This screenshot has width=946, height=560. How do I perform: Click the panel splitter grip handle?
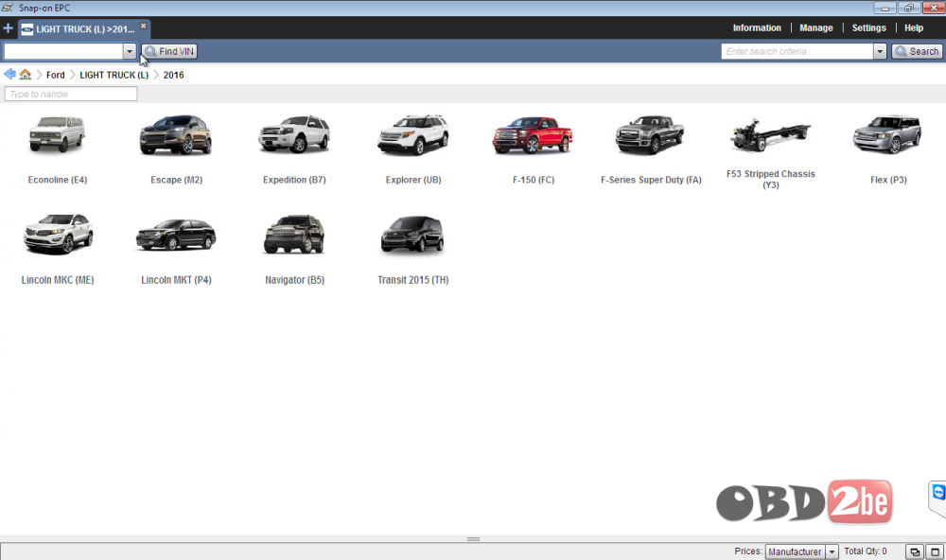(473, 539)
